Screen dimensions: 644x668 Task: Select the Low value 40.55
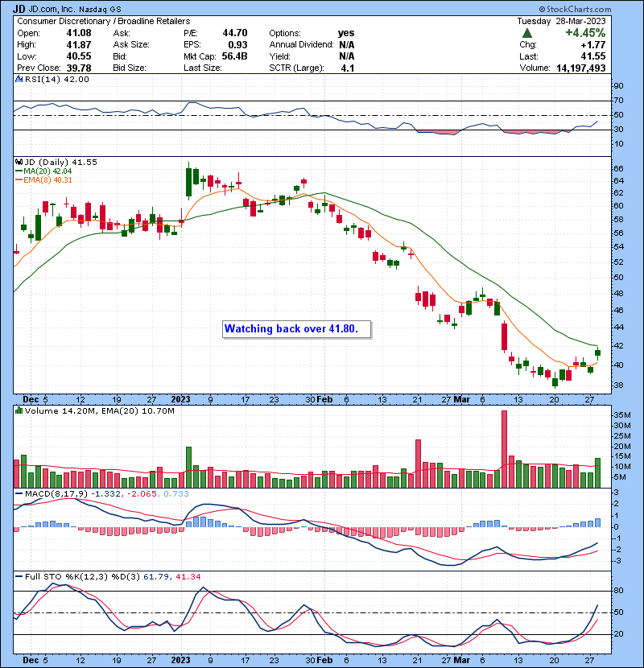click(79, 56)
